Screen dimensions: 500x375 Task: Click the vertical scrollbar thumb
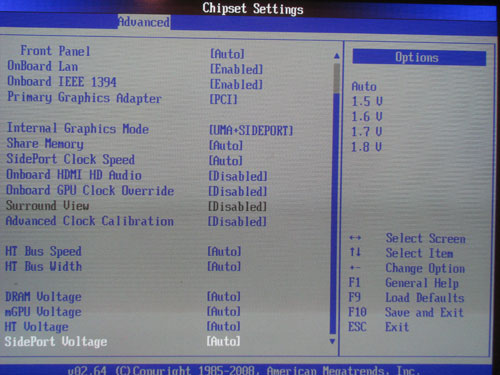click(337, 78)
